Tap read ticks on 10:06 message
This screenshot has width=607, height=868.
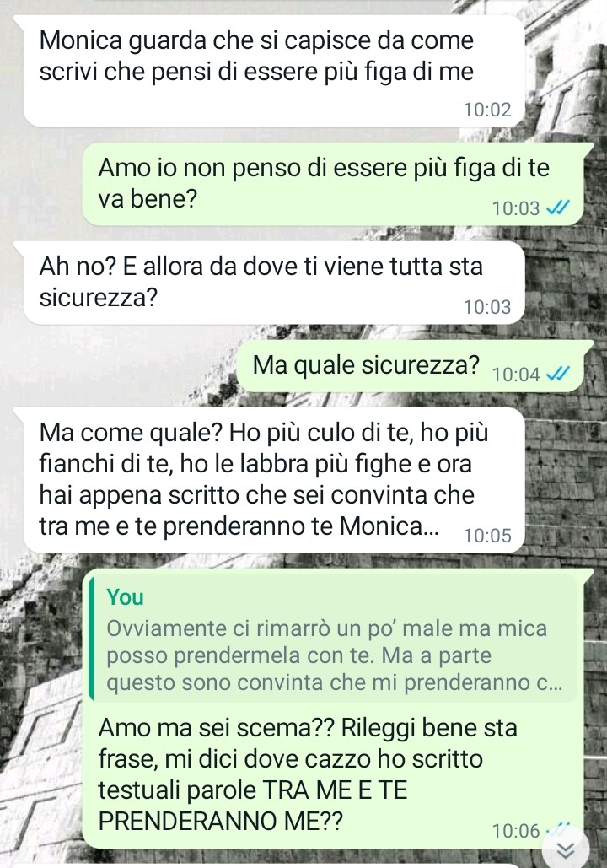tap(558, 828)
